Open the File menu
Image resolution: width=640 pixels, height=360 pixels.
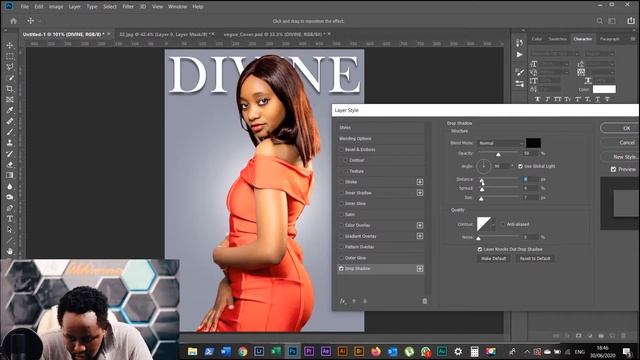[24, 7]
